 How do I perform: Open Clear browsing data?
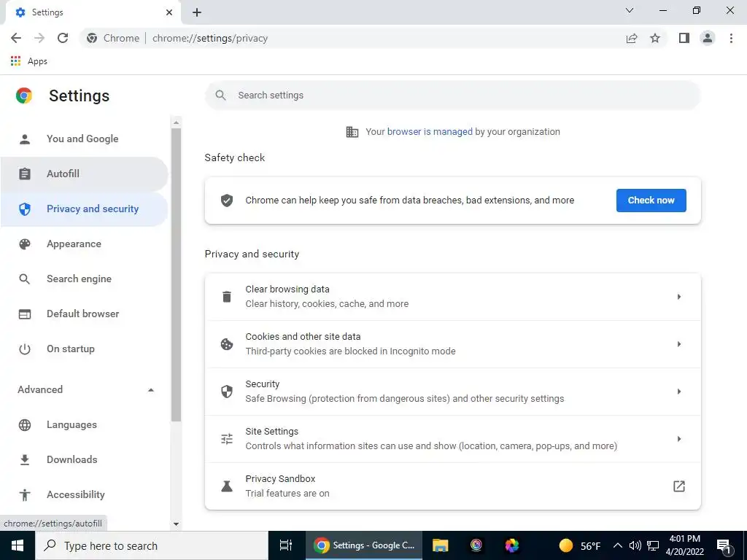click(x=452, y=297)
